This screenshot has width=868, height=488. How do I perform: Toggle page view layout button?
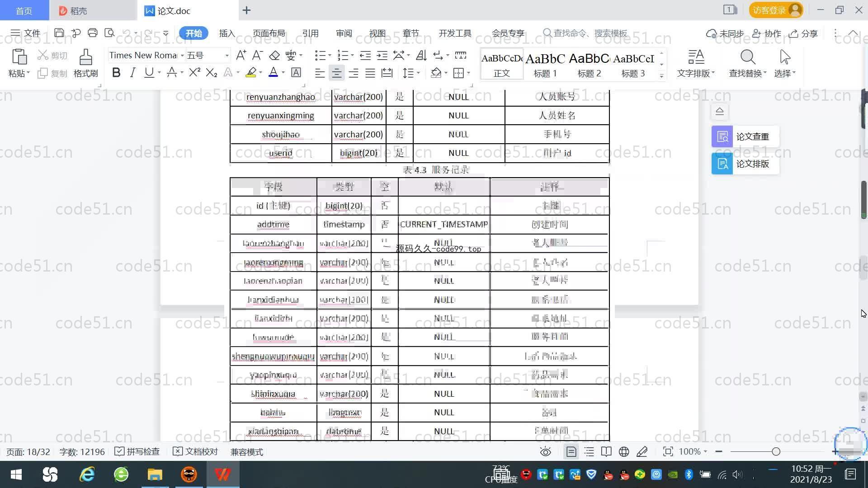pyautogui.click(x=571, y=452)
